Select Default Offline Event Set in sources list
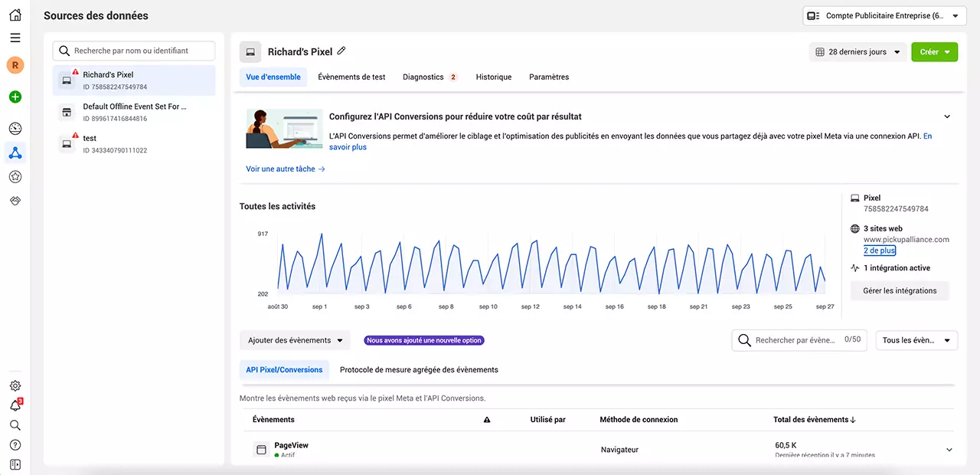 [134, 113]
